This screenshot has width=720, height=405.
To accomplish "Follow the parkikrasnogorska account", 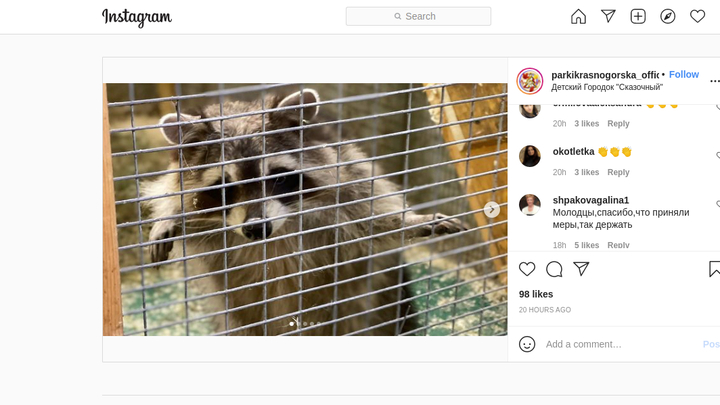I will 684,74.
